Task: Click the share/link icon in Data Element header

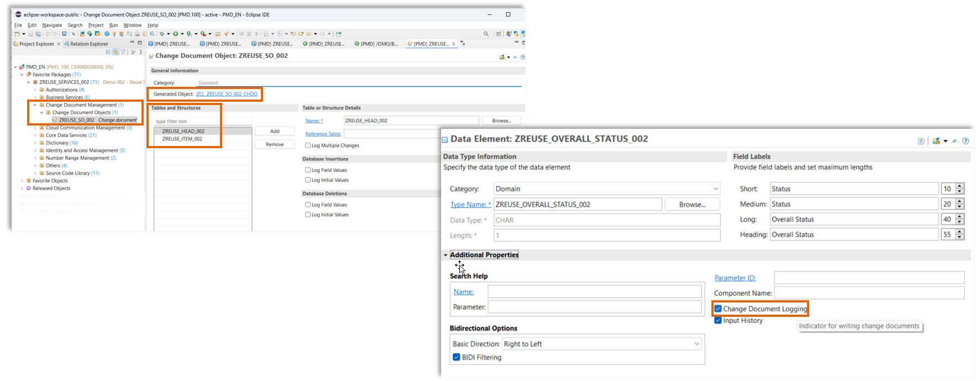Action: pyautogui.click(x=936, y=141)
